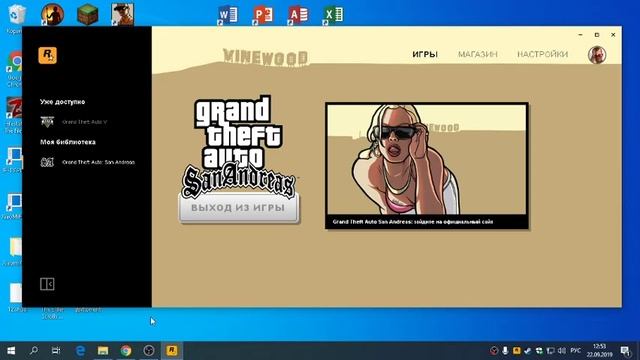Open the GTA San Andreas CJ desktop shortcut
This screenshot has height=360, width=640.
[x=122, y=15]
